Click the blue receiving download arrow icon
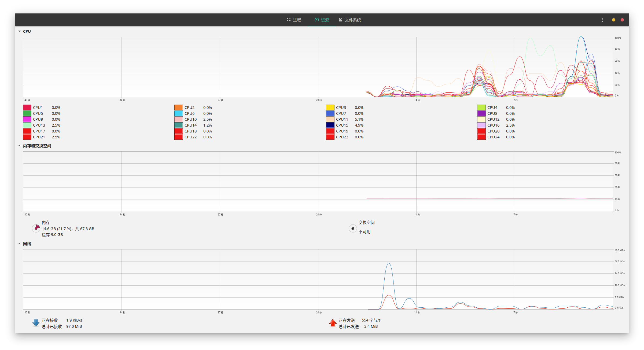The width and height of the screenshot is (644, 350). [x=36, y=323]
